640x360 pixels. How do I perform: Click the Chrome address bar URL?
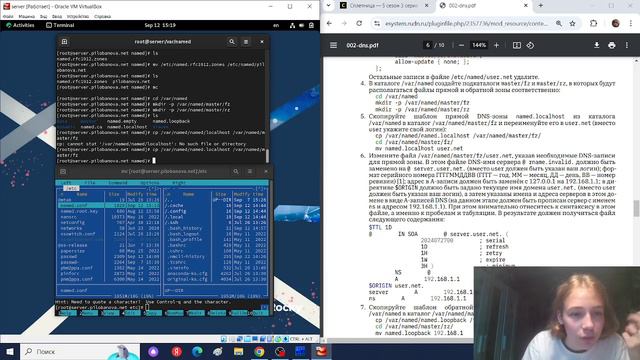tap(466, 24)
